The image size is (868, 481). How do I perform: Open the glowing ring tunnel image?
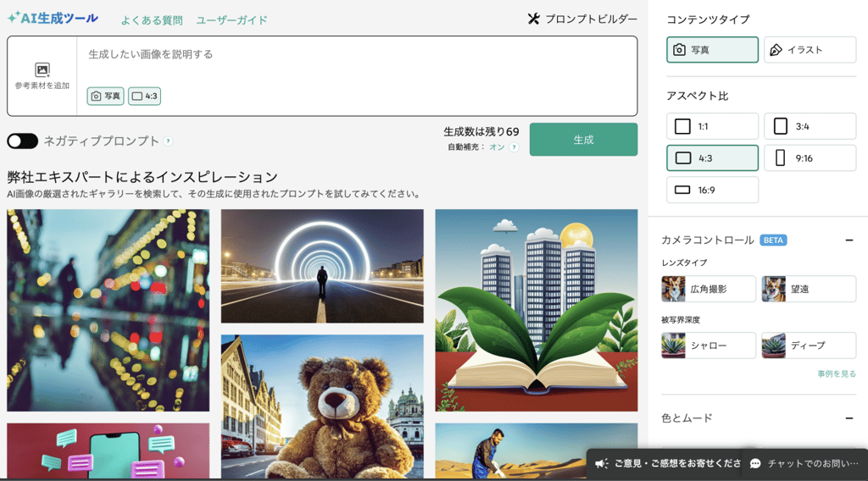point(322,266)
